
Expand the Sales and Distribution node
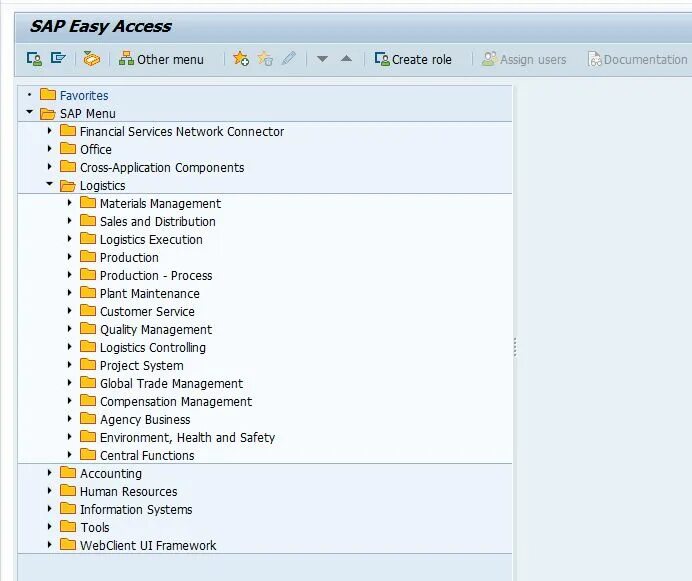point(69,220)
